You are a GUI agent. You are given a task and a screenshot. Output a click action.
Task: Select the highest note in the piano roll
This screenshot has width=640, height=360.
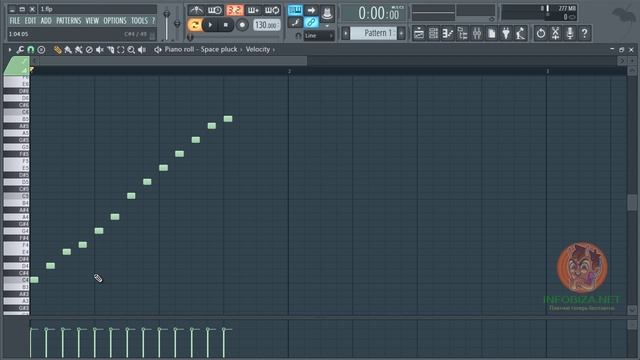coord(228,119)
